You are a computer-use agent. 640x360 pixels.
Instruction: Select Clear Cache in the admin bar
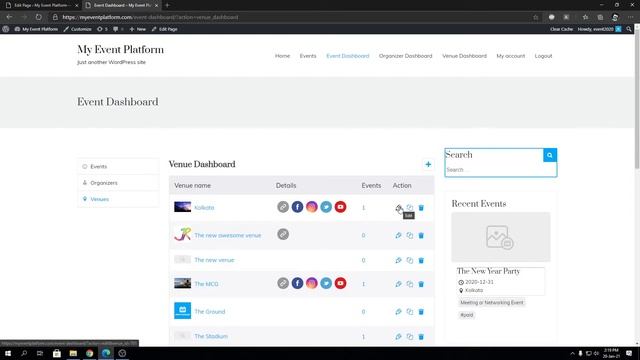tap(561, 29)
